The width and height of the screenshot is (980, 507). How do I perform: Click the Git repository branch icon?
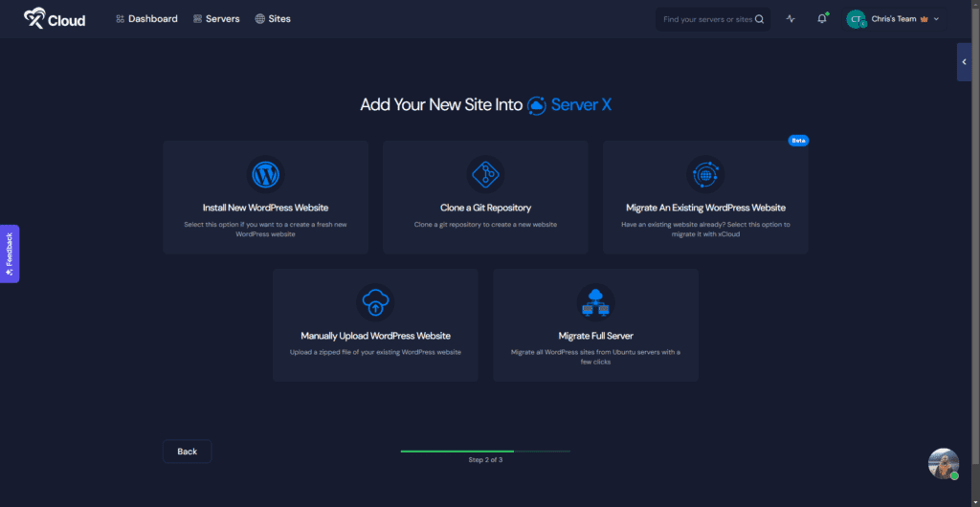coord(485,175)
